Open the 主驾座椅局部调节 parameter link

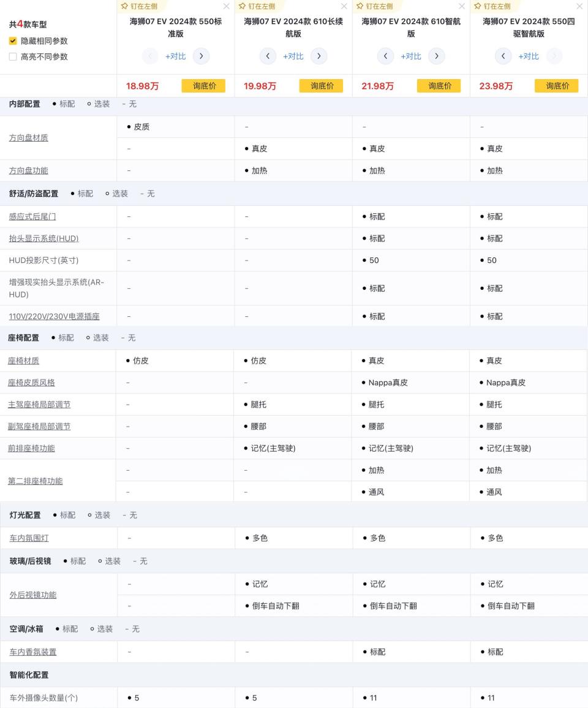39,405
